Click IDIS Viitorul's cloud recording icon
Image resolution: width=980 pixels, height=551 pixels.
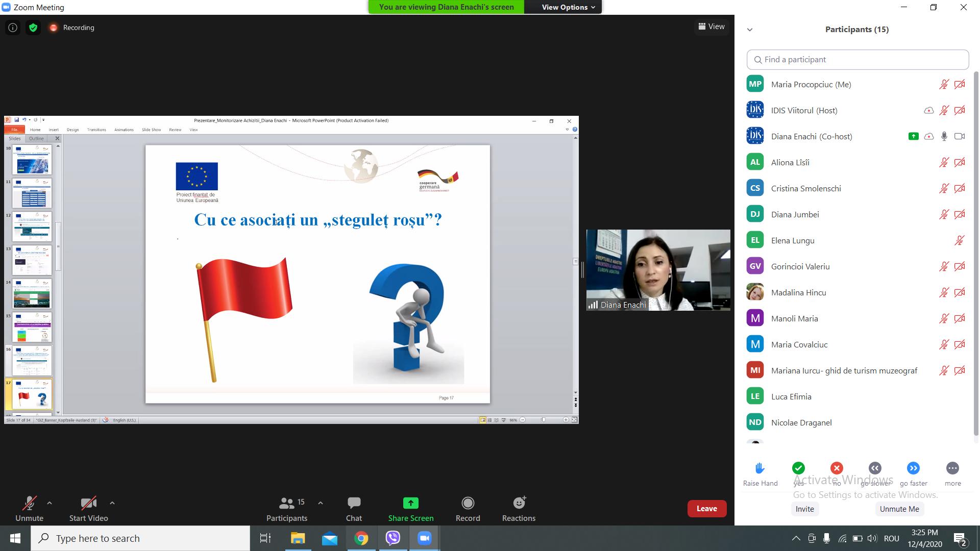pos(929,111)
